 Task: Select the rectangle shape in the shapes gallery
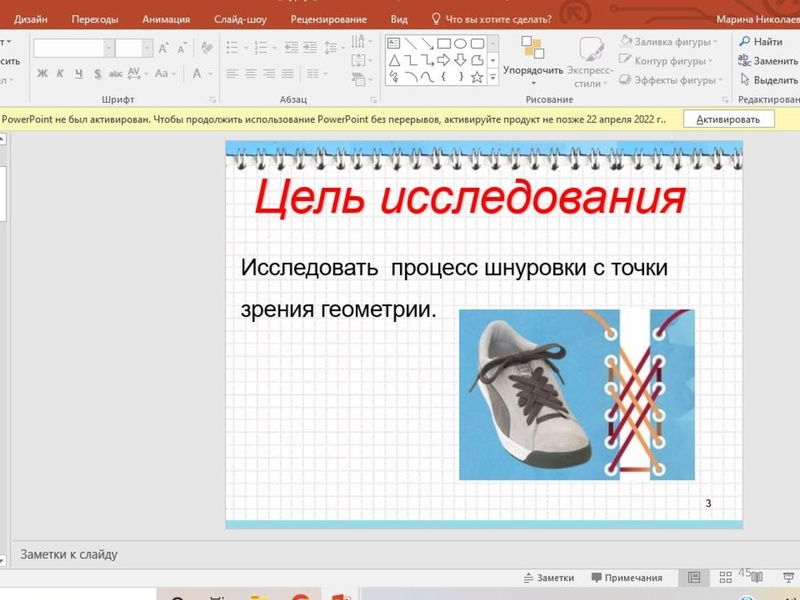point(442,43)
